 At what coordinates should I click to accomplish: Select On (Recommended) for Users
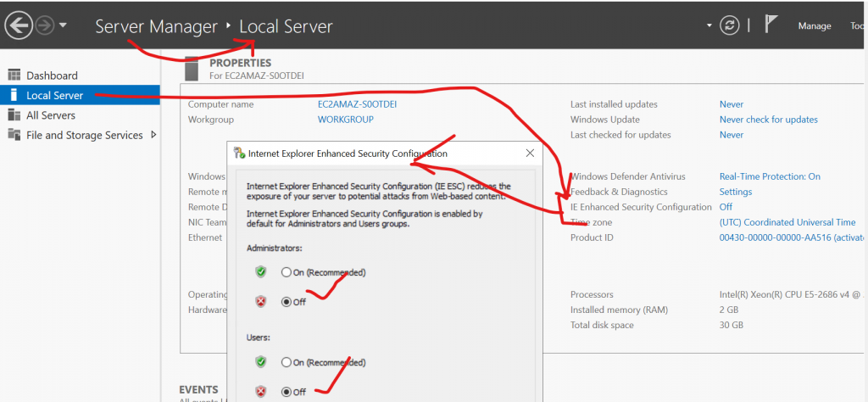pos(287,362)
